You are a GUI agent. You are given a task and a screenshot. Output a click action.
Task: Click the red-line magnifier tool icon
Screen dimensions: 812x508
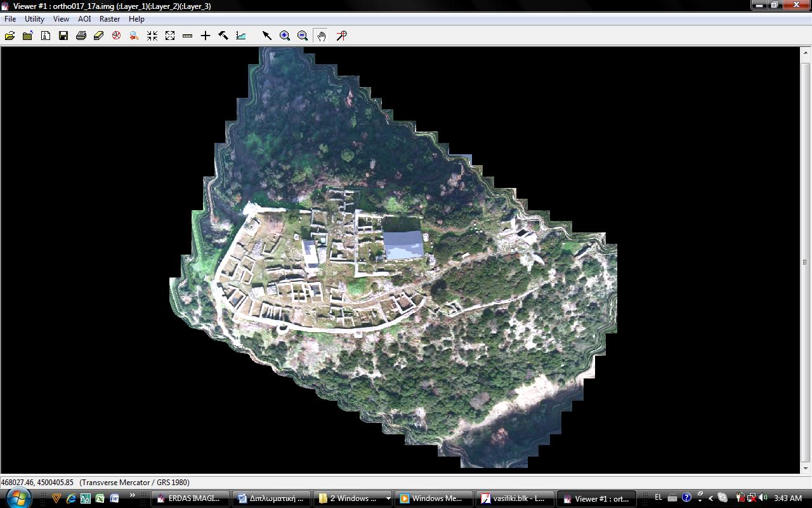(x=342, y=36)
